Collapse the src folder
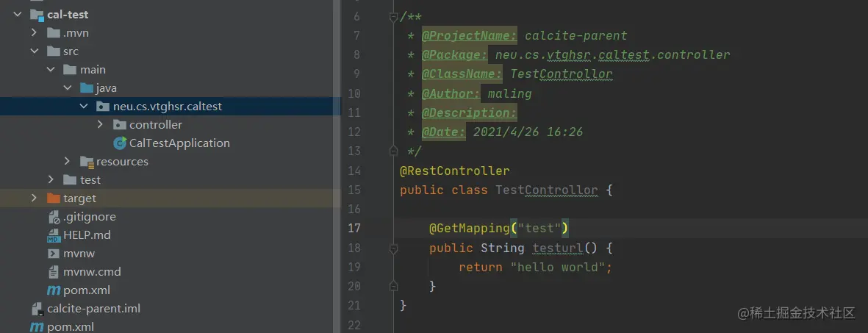Image resolution: width=868 pixels, height=333 pixels. [35, 51]
